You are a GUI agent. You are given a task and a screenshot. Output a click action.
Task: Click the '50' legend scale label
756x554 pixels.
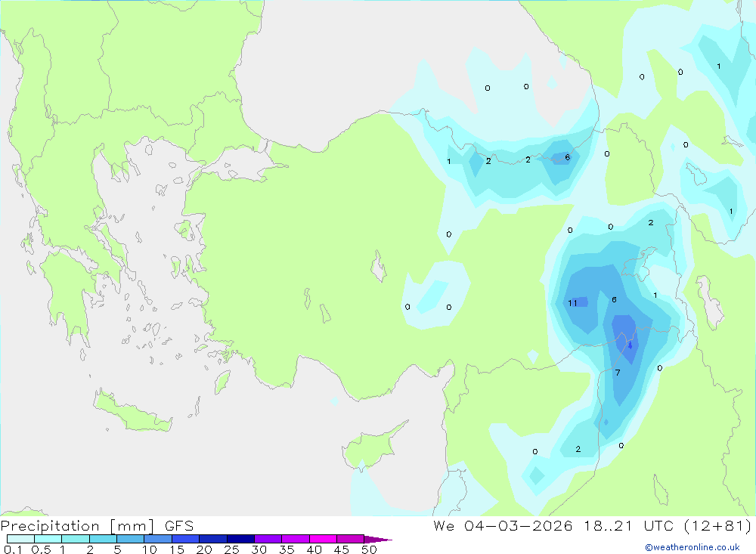point(369,549)
